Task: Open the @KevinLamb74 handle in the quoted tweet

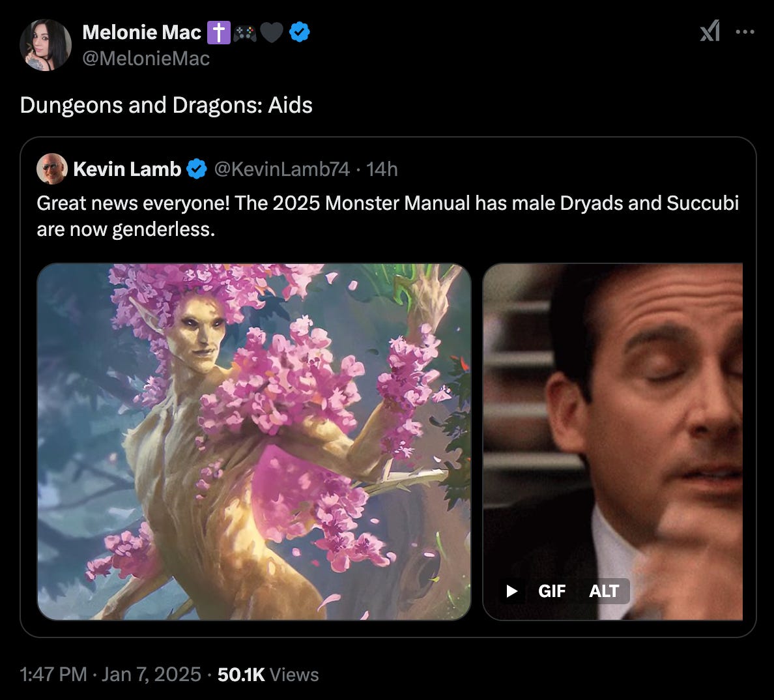Action: 281,169
